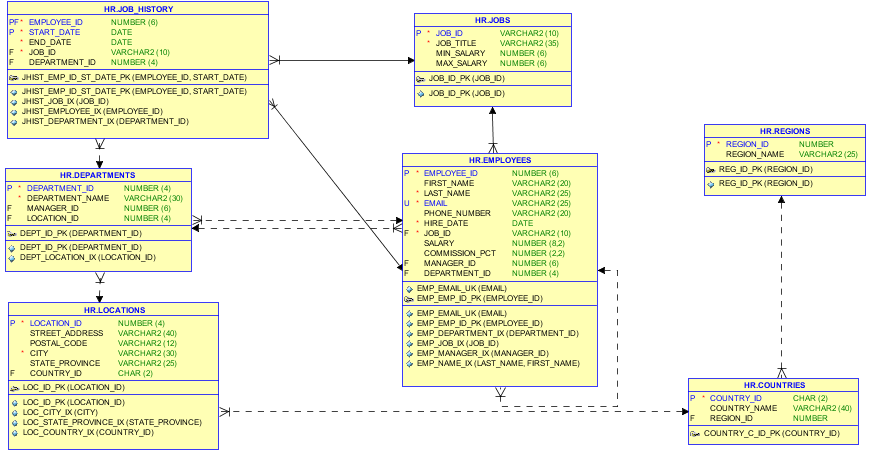878x453 pixels.
Task: Select the REGION_NAME column in HR.REGIONS
Action: (754, 154)
